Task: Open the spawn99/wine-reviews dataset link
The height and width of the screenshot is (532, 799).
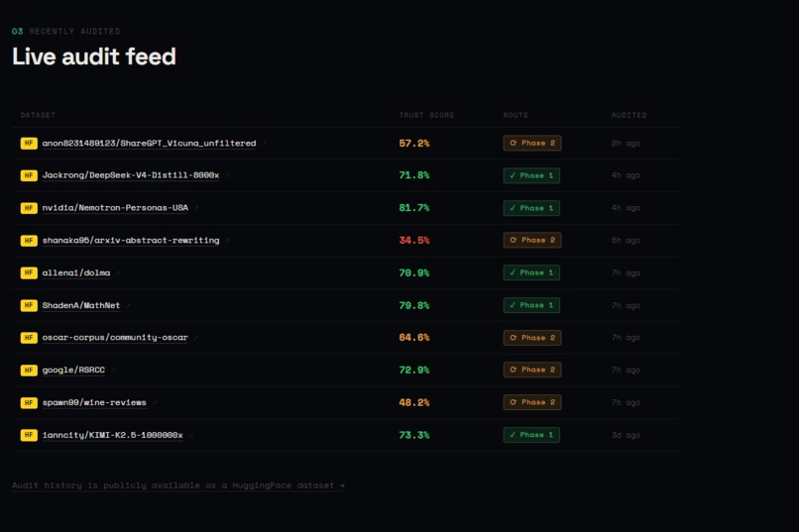Action: pos(94,402)
